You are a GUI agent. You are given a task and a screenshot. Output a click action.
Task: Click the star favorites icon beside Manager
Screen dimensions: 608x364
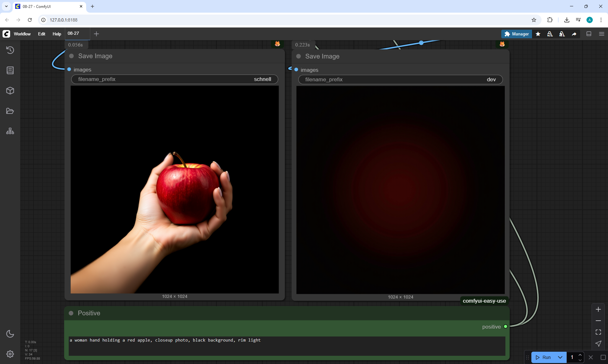click(538, 34)
